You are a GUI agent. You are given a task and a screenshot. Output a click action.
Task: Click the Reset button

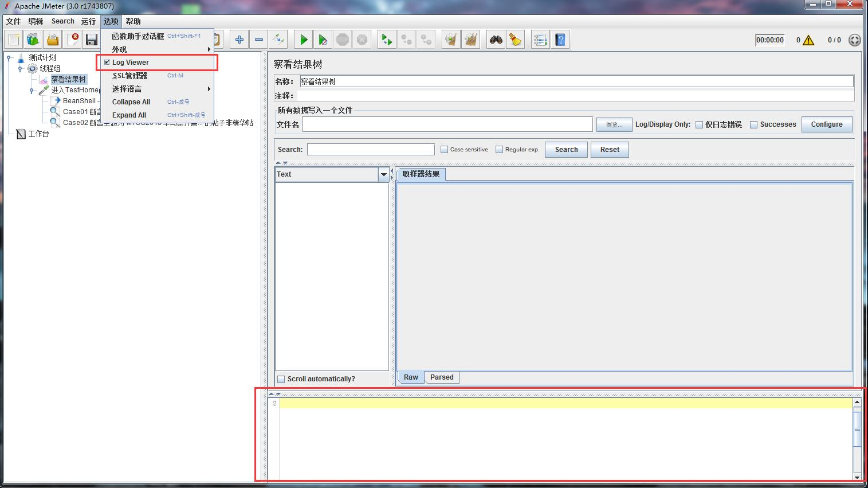pyautogui.click(x=610, y=150)
